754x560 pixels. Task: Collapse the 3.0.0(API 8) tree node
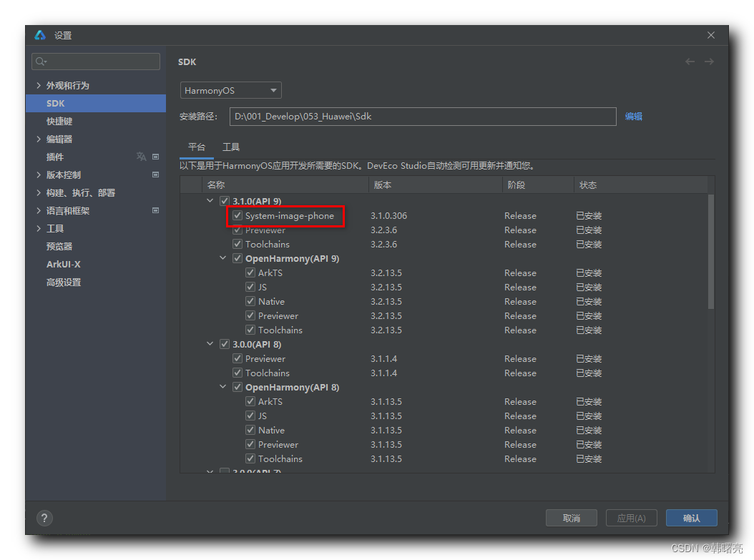tap(210, 344)
